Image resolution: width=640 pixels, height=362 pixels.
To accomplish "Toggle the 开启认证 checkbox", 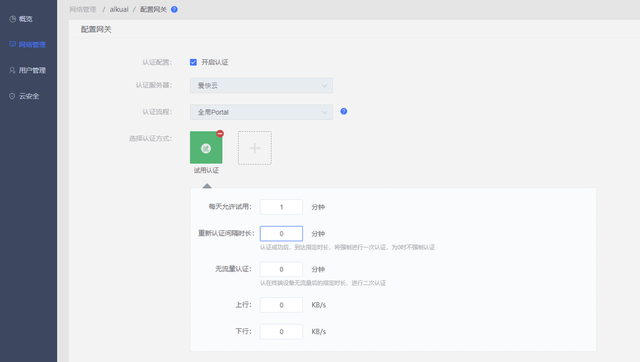I will click(x=193, y=62).
